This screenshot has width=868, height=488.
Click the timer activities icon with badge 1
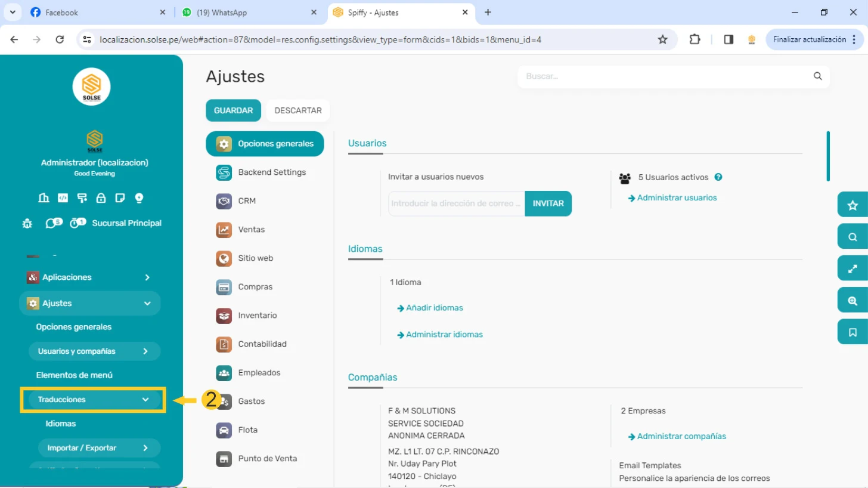[x=76, y=224]
